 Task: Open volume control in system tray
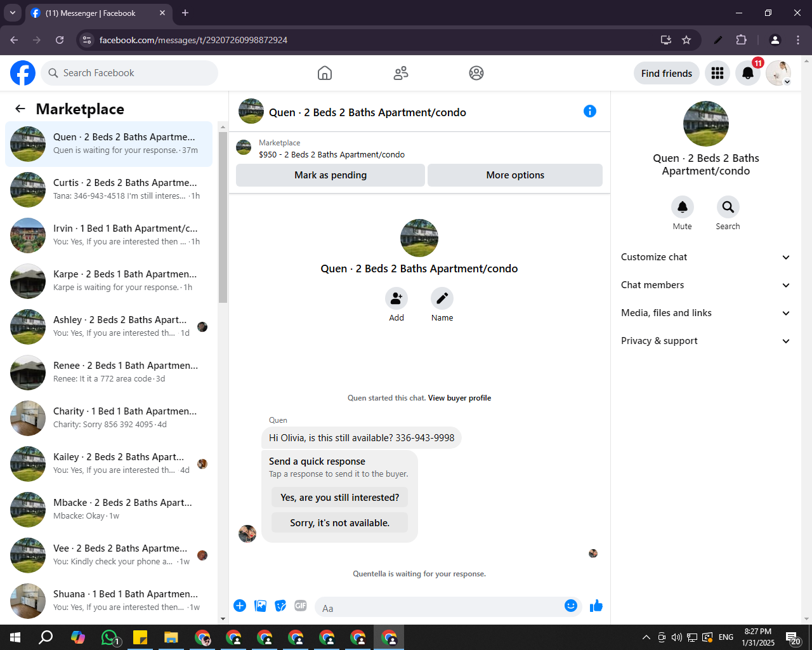point(677,637)
